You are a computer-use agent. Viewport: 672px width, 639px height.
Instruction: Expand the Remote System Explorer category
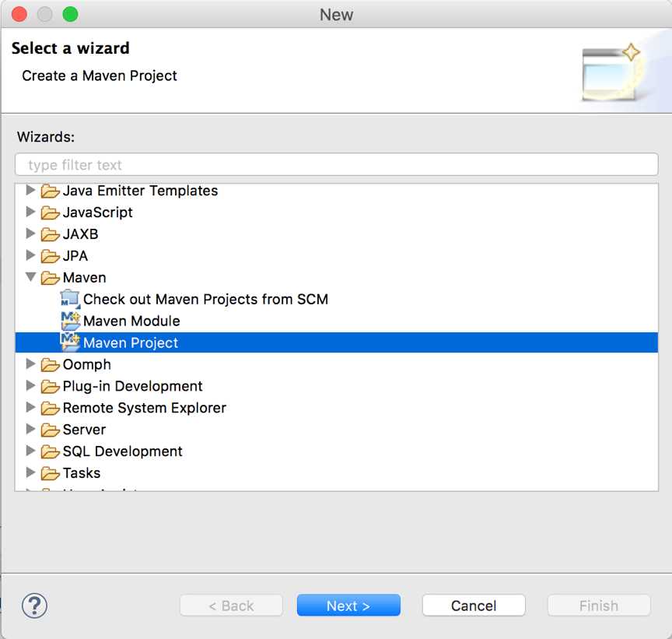pos(31,407)
